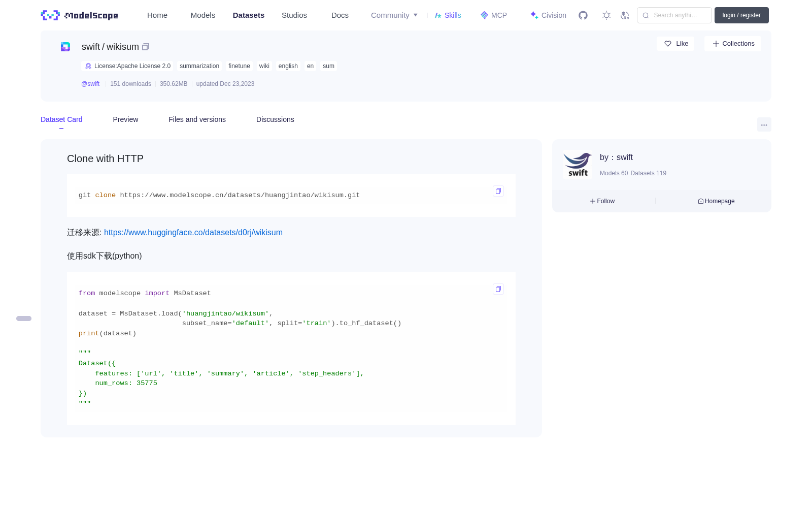Click the swift organization logo
812x508 pixels.
tap(578, 165)
